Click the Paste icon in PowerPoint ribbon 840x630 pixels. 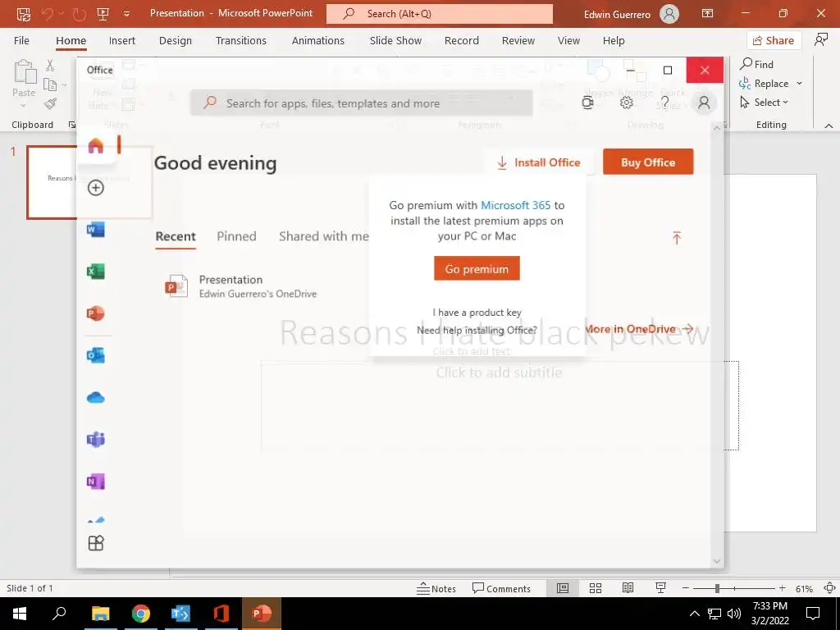[x=24, y=73]
